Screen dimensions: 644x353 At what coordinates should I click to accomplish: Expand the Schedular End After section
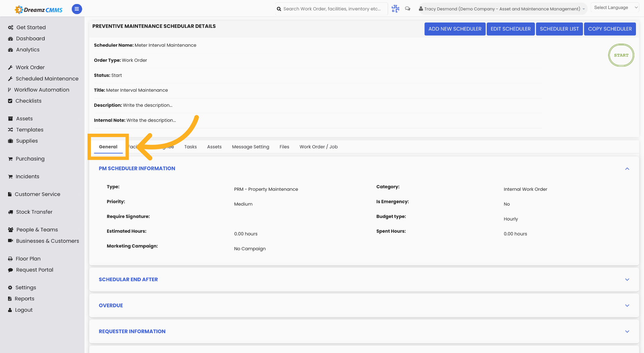coord(627,279)
